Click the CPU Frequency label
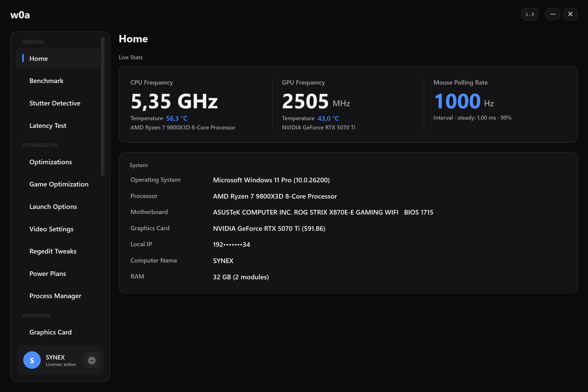This screenshot has height=392, width=588. (x=152, y=83)
